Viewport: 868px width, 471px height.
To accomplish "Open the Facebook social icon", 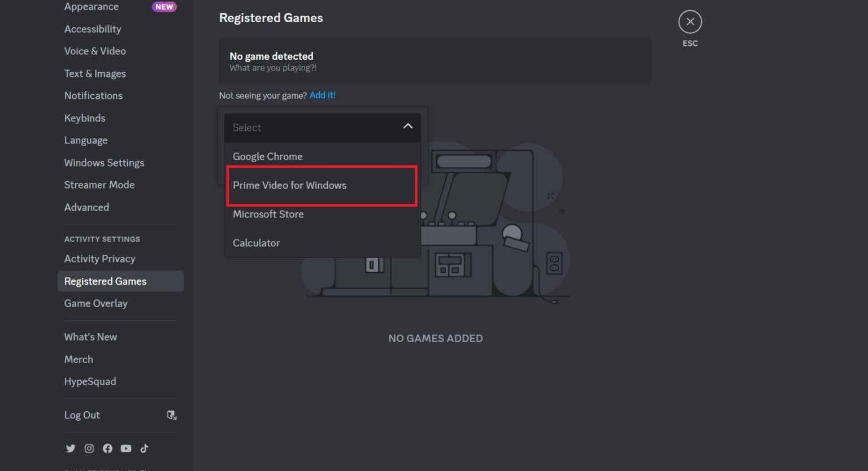I will pyautogui.click(x=107, y=448).
